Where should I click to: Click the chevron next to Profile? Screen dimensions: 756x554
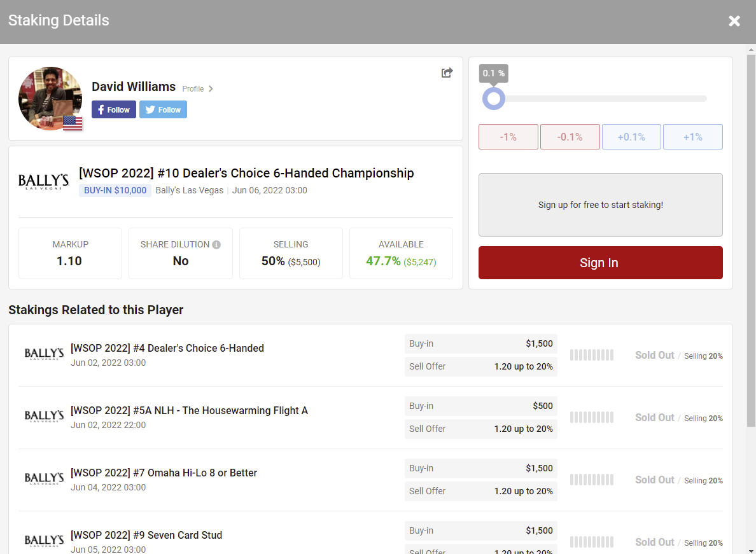pos(211,88)
